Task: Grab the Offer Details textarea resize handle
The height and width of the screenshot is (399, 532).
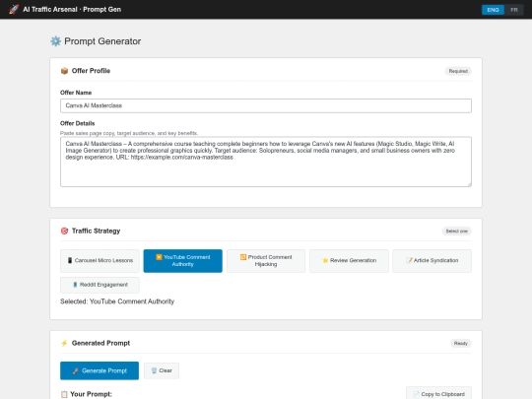Action: (469, 184)
